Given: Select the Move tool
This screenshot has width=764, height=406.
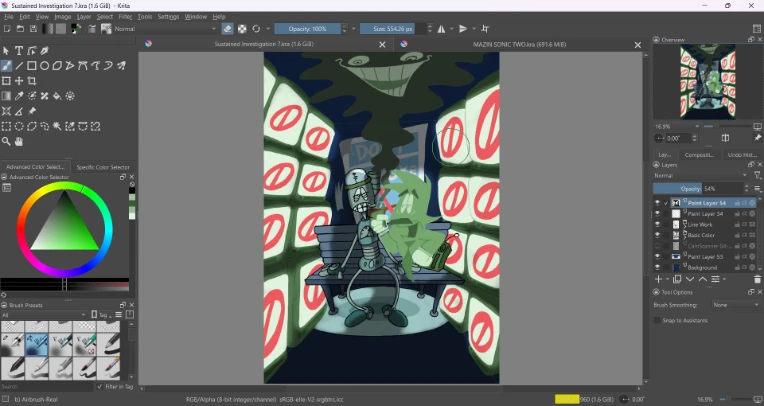Looking at the screenshot, I should pyautogui.click(x=19, y=81).
